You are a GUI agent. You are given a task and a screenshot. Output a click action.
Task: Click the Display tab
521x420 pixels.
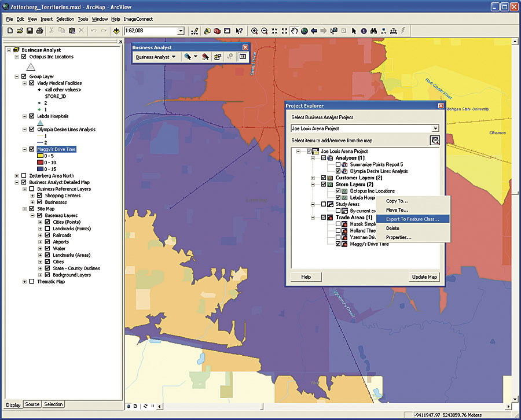coord(13,405)
